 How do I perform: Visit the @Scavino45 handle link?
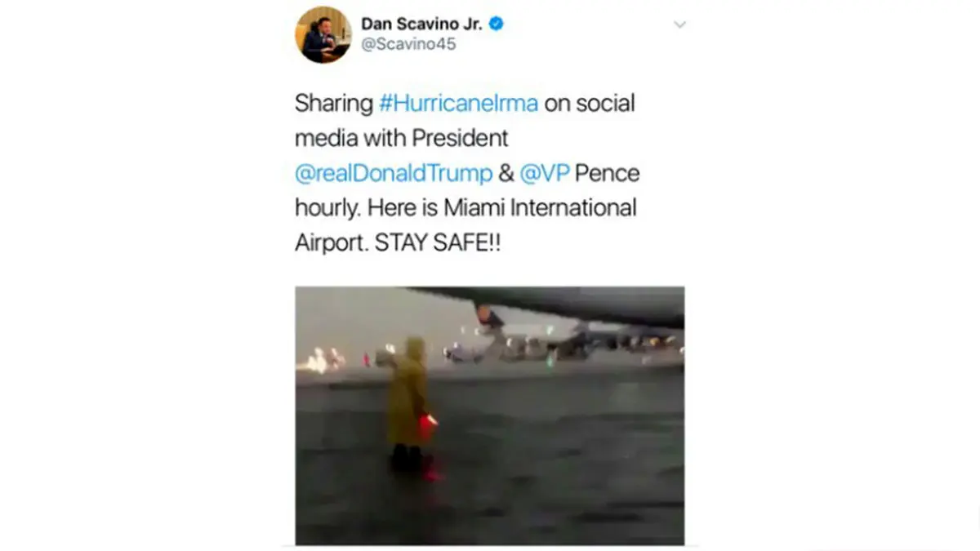408,44
